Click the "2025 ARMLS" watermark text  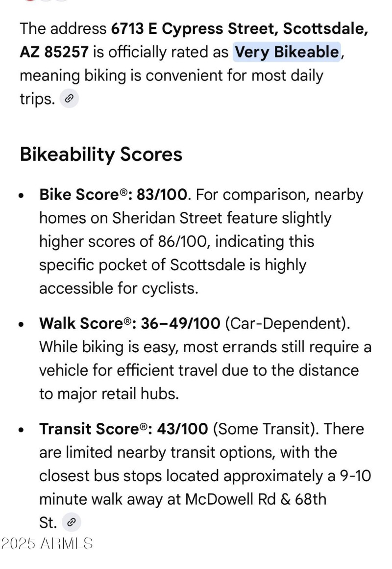[x=47, y=543]
